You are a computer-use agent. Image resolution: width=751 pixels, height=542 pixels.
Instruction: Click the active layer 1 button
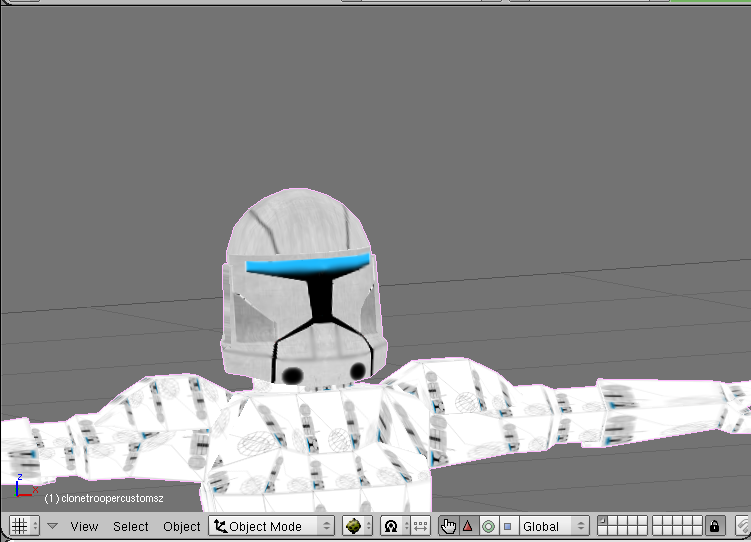point(603,520)
